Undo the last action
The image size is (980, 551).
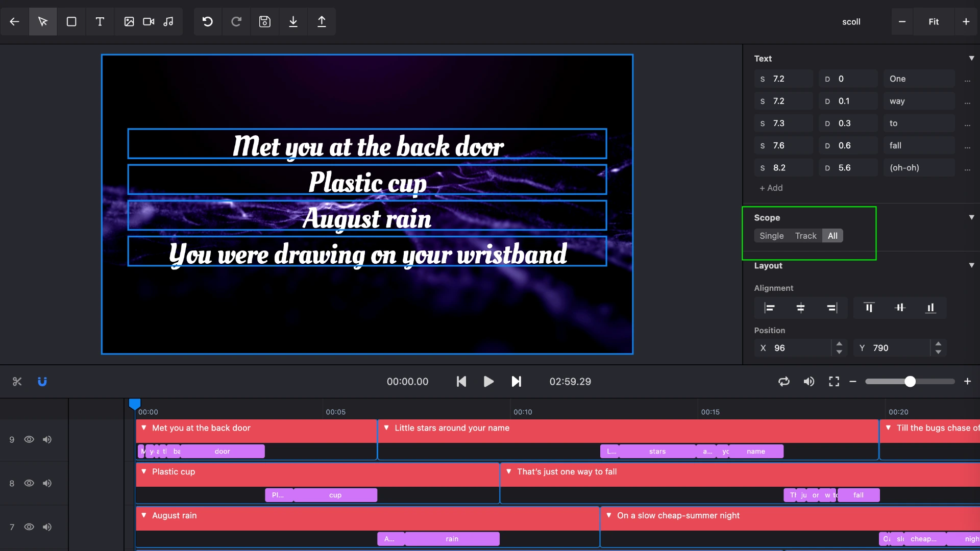click(207, 21)
